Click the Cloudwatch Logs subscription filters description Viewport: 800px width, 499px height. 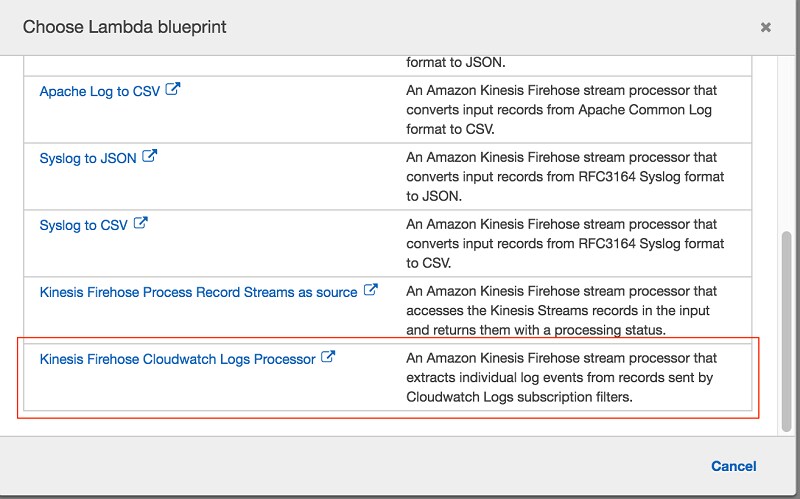(x=561, y=378)
